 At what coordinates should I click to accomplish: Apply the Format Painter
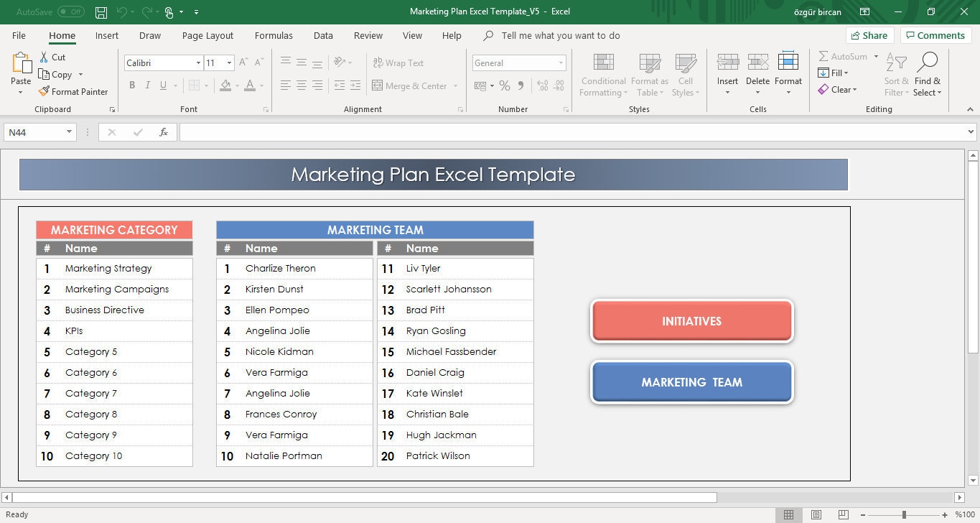click(74, 91)
